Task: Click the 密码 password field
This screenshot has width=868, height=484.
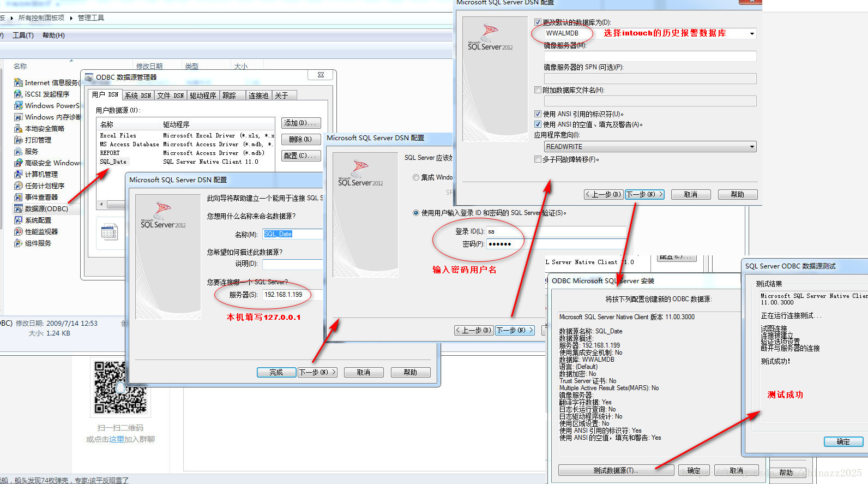Action: click(557, 244)
